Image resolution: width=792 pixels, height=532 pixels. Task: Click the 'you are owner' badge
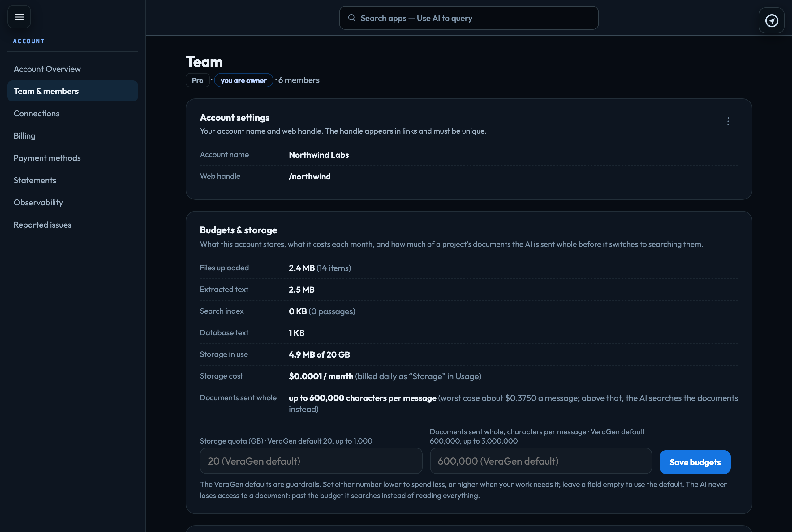pyautogui.click(x=244, y=80)
